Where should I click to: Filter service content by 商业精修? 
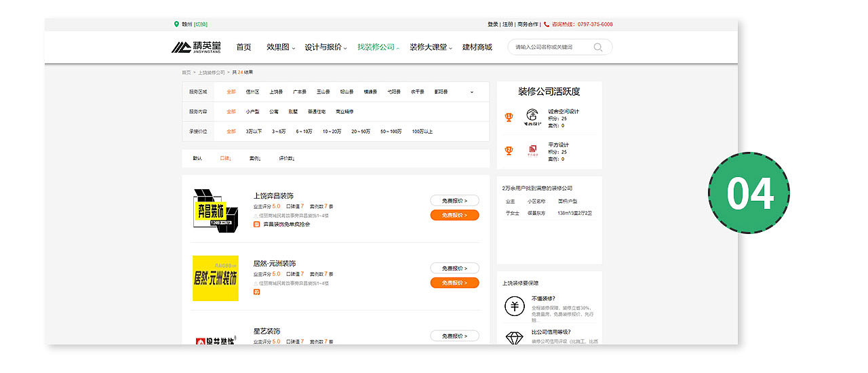(344, 111)
